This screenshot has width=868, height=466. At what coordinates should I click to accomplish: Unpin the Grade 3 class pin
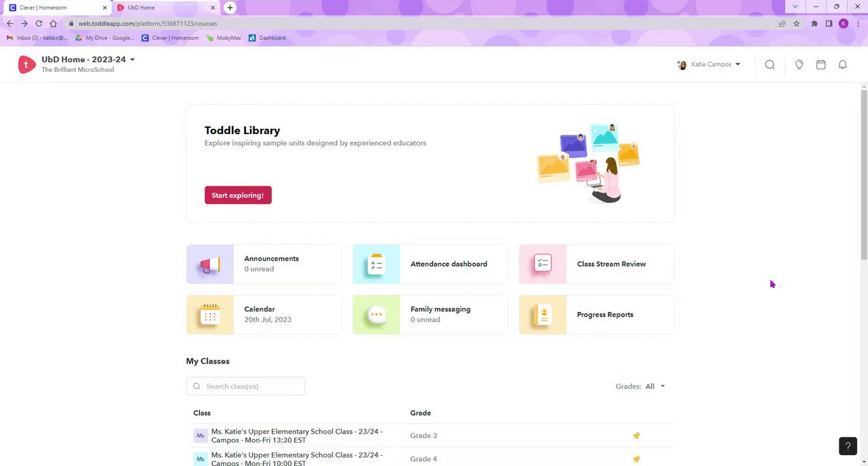[x=636, y=436]
